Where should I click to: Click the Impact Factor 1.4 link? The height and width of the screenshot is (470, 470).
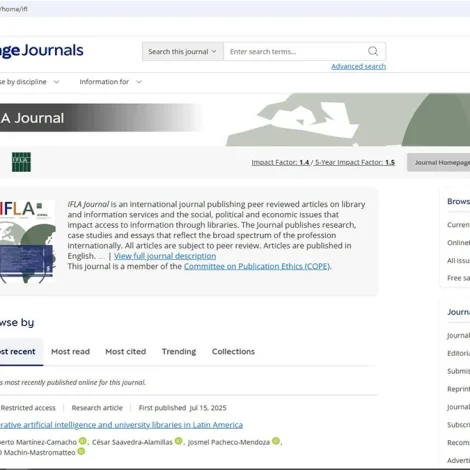coord(280,162)
